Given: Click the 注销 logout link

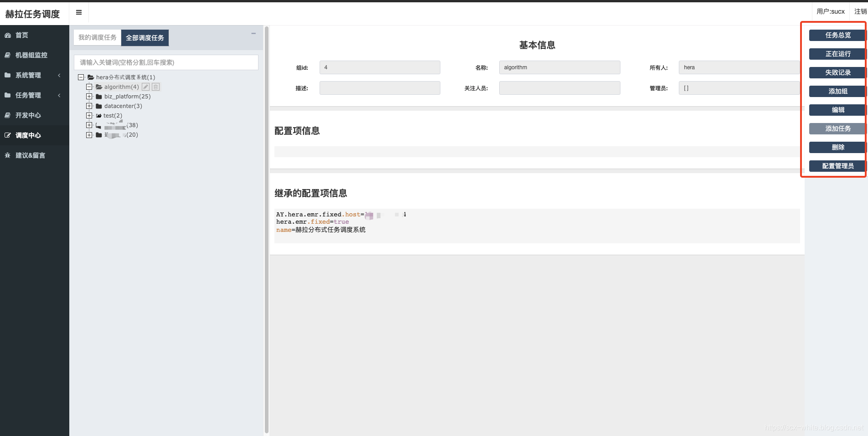Looking at the screenshot, I should 862,11.
